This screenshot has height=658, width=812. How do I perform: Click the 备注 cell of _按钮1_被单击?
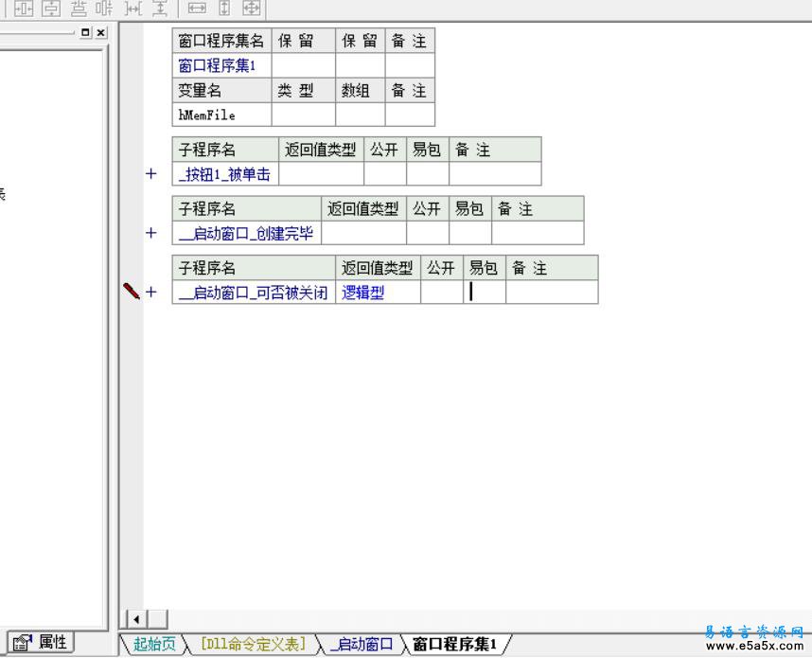[x=495, y=174]
